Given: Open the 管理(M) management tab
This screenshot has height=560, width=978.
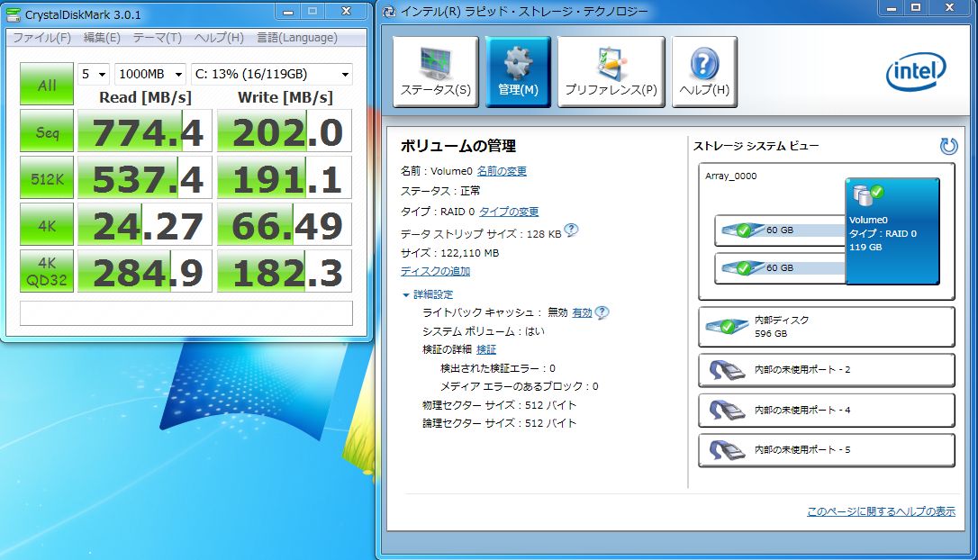Looking at the screenshot, I should (x=518, y=72).
